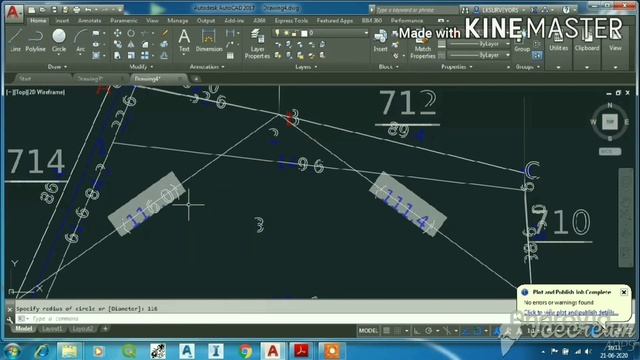640x360 pixels.
Task: Click the New file icon in quick access toolbar
Action: pyautogui.click(x=31, y=9)
